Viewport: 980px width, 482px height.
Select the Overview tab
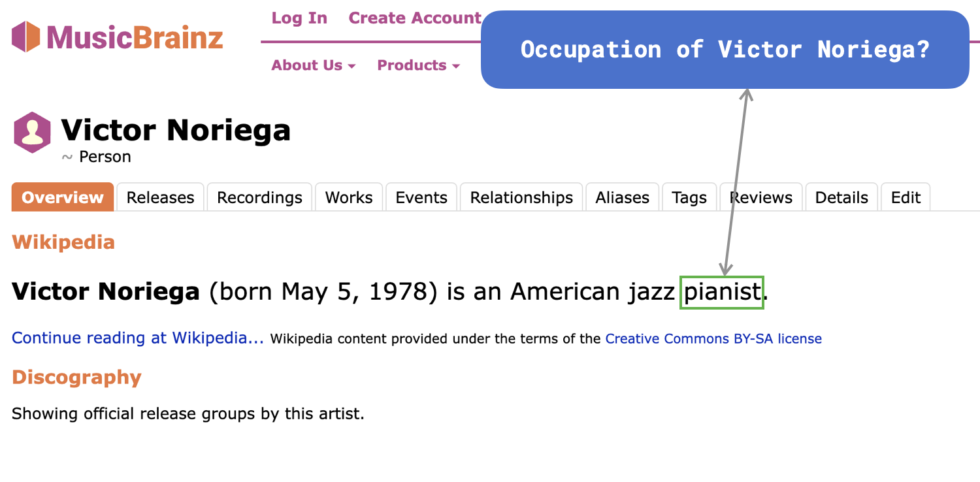[x=63, y=197]
